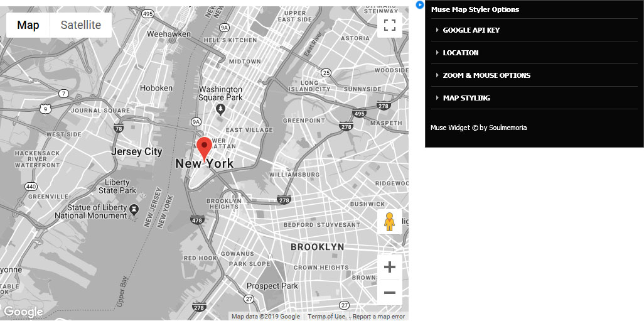The image size is (644, 321).
Task: Click the BEDFORD-STUYVESANT map label
Action: pyautogui.click(x=322, y=225)
